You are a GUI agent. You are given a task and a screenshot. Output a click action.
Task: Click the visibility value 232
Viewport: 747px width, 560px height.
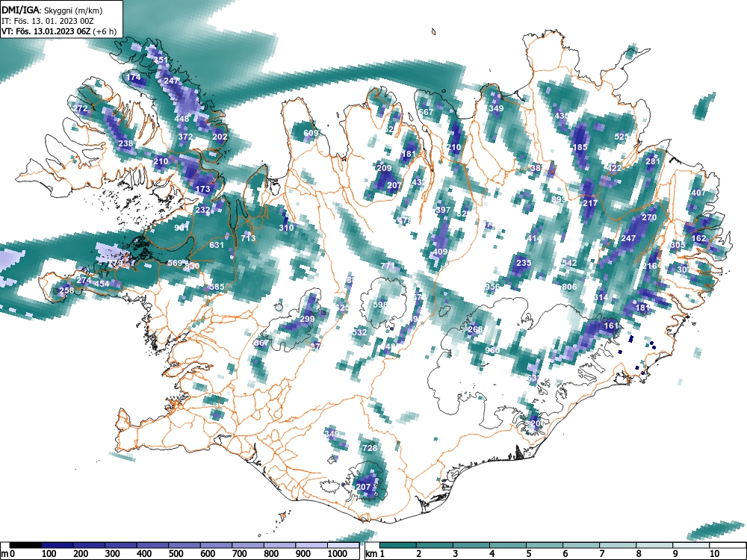[x=203, y=210]
